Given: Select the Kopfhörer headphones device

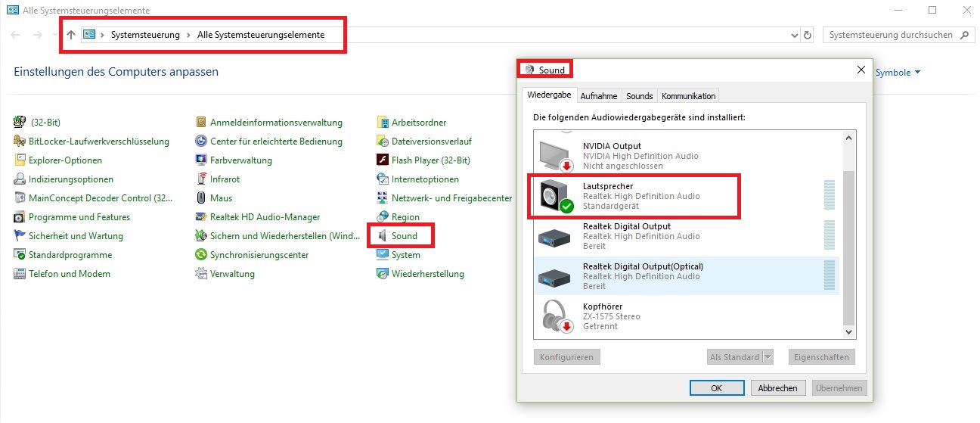Looking at the screenshot, I should (x=687, y=316).
